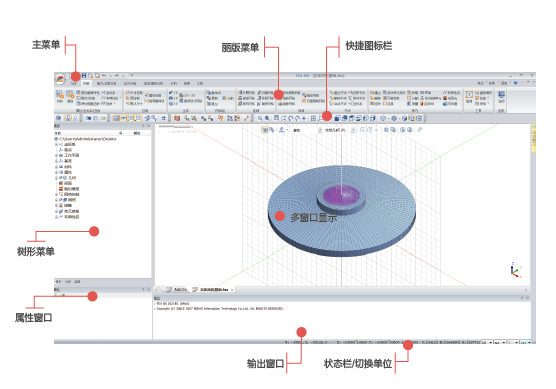Viewport: 556px width, 389px height.
Task: Click the yellow side tab at the viewport's right edge
Action: pos(534,139)
